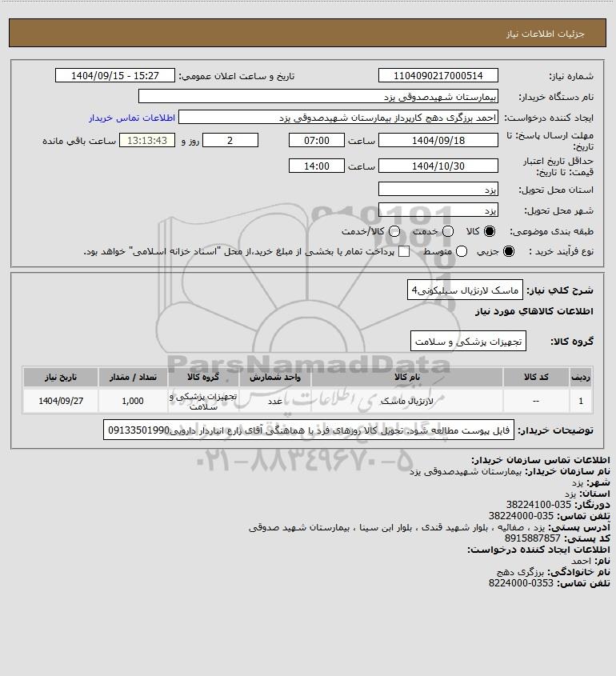
Task: Click the response deadline date 1404/09/18
Action: point(438,141)
